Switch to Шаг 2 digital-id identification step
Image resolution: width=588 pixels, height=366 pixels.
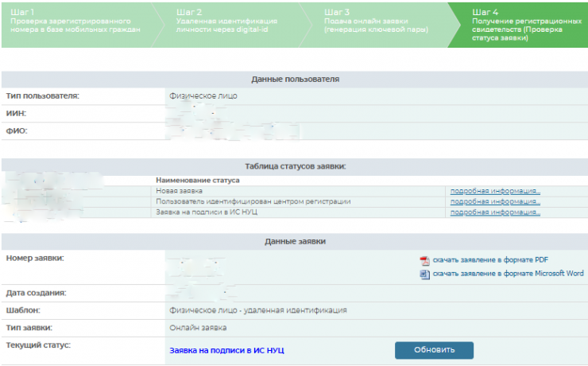226,24
